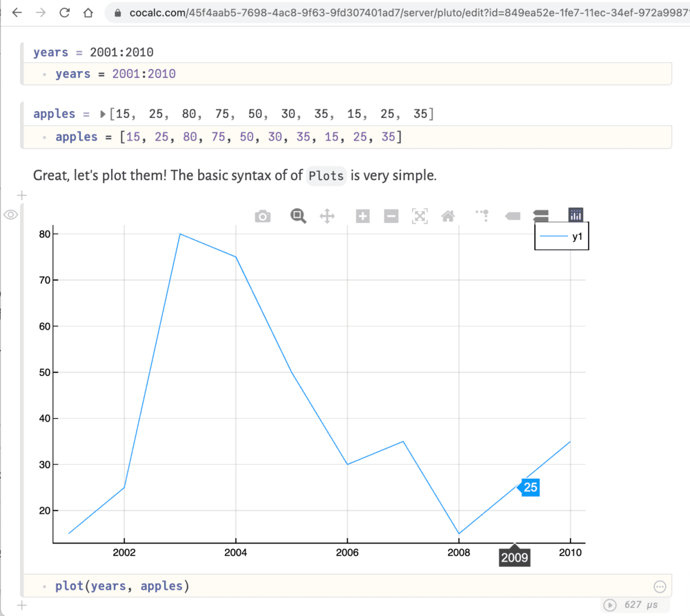Viewport: 690px width, 616px height.
Task: Open the Plotly logo icon
Action: click(x=575, y=215)
